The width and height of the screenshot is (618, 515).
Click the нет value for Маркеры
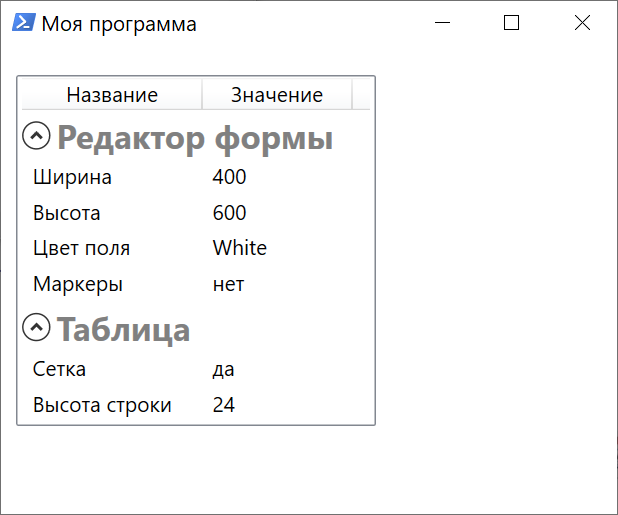pyautogui.click(x=228, y=284)
